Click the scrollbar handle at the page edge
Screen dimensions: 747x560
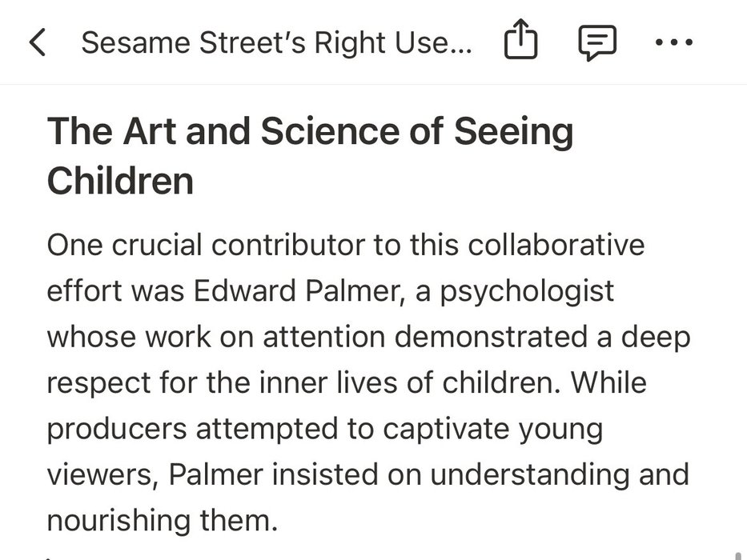(739, 556)
